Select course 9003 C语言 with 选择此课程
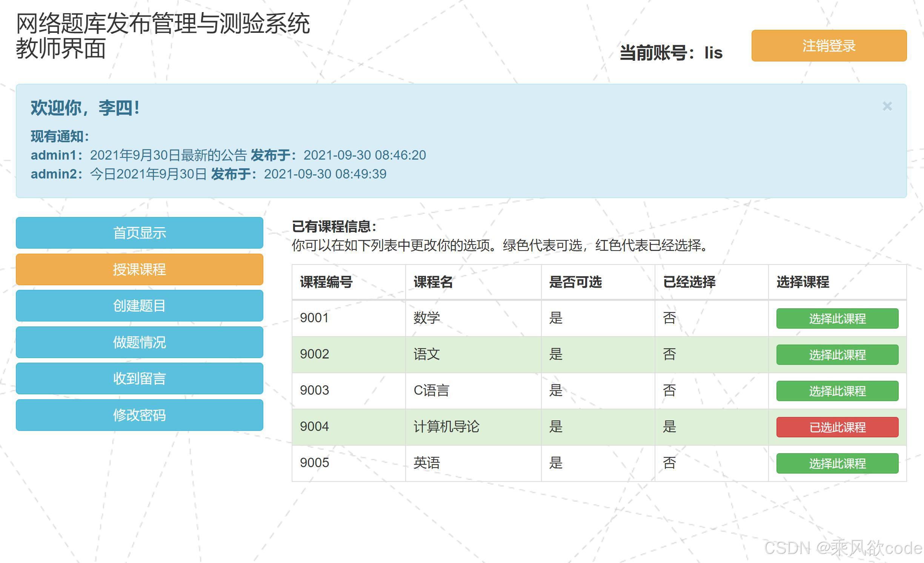Screen dimensions: 924x563 pos(837,391)
